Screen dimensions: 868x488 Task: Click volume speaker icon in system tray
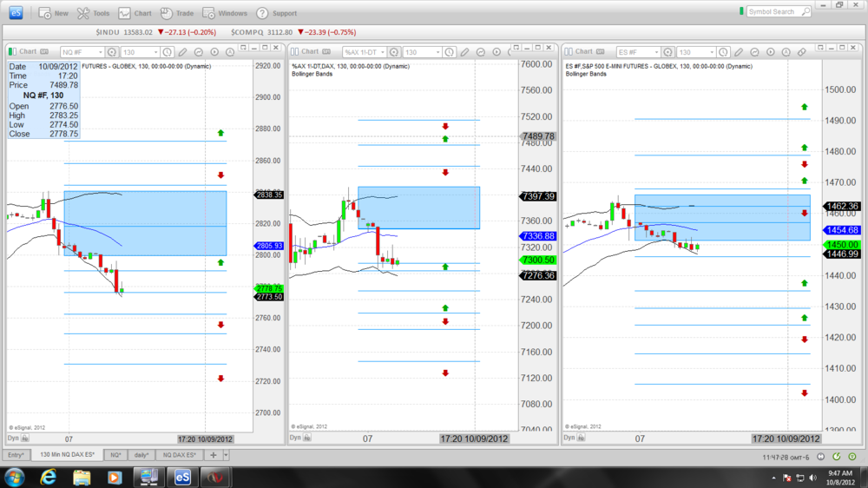tap(812, 478)
